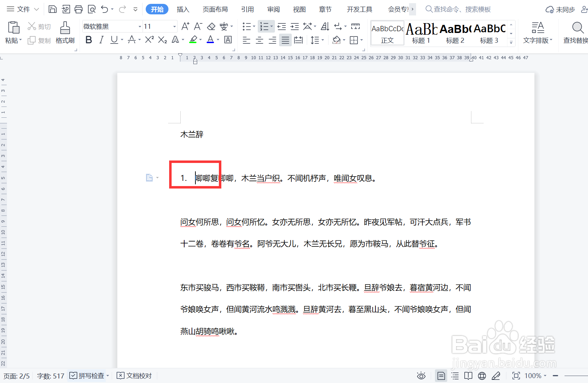Apply blue font color
The image size is (588, 383).
(210, 40)
